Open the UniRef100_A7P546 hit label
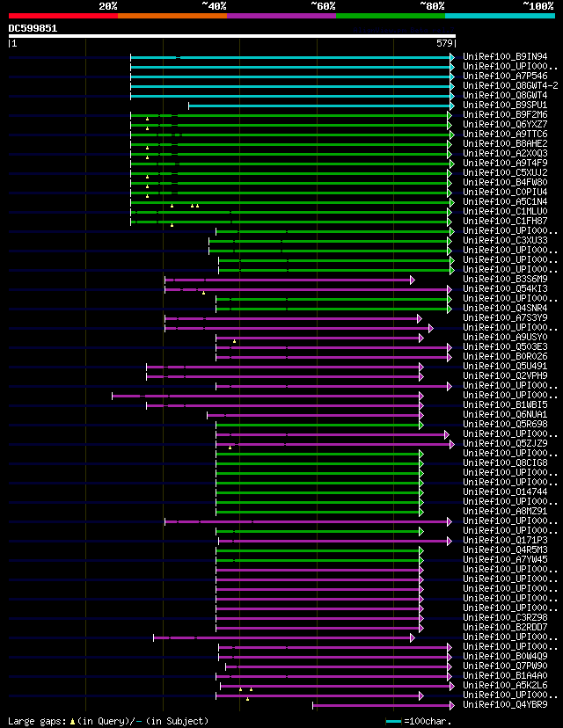This screenshot has height=728, width=563. (x=505, y=76)
